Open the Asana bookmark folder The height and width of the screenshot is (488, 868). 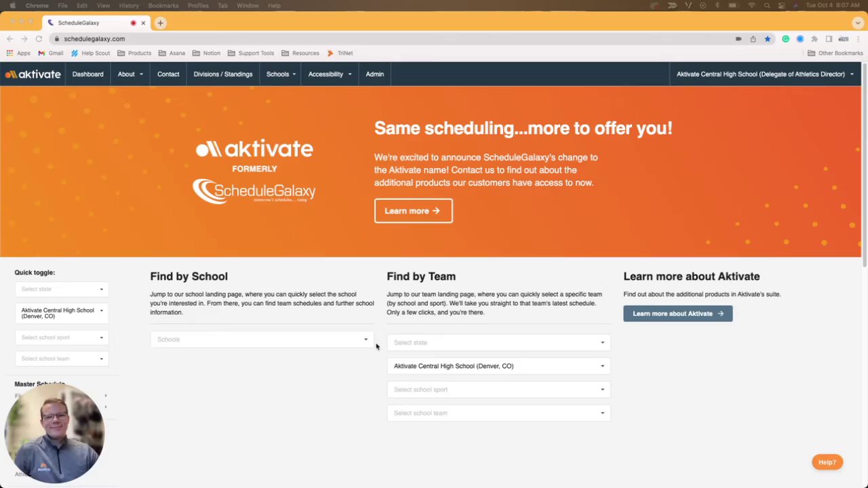pyautogui.click(x=172, y=53)
